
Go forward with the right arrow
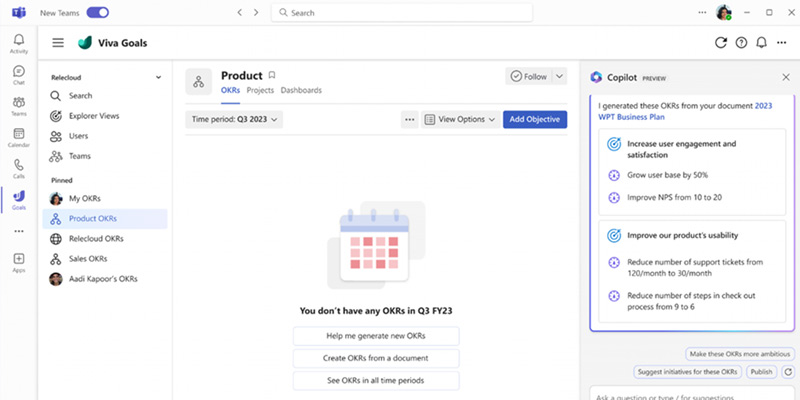[x=256, y=13]
